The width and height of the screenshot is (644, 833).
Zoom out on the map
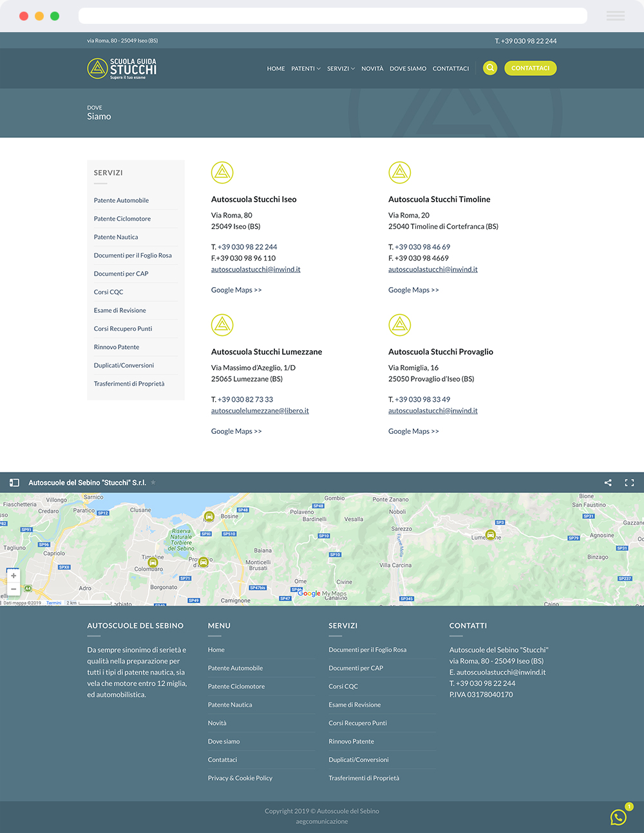coord(14,589)
